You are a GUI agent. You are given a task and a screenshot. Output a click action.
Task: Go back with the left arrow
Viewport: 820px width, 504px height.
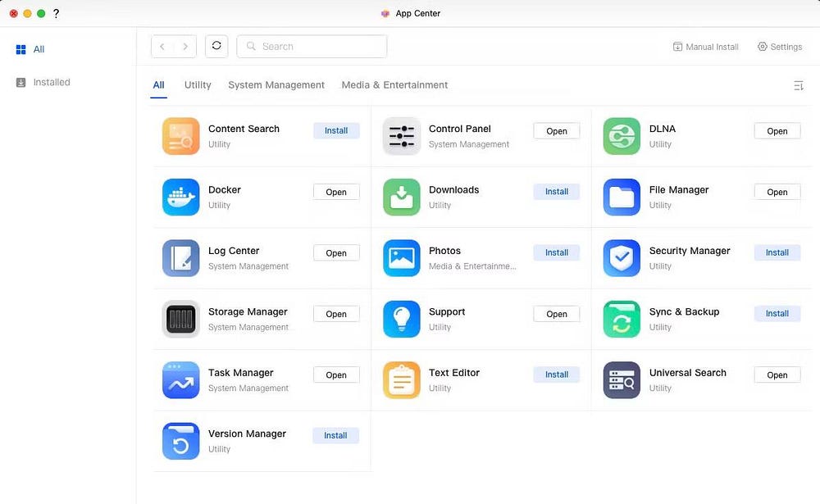click(162, 46)
